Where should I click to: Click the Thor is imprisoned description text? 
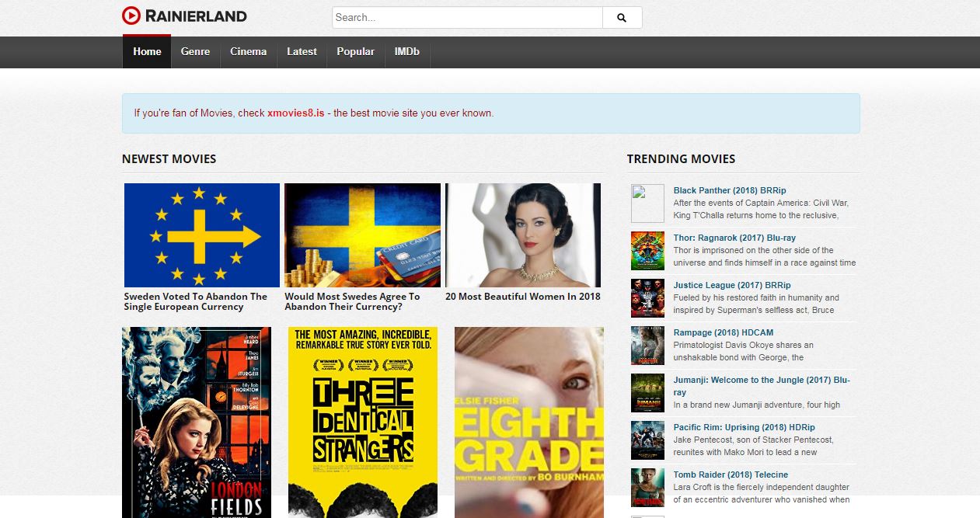pos(765,256)
